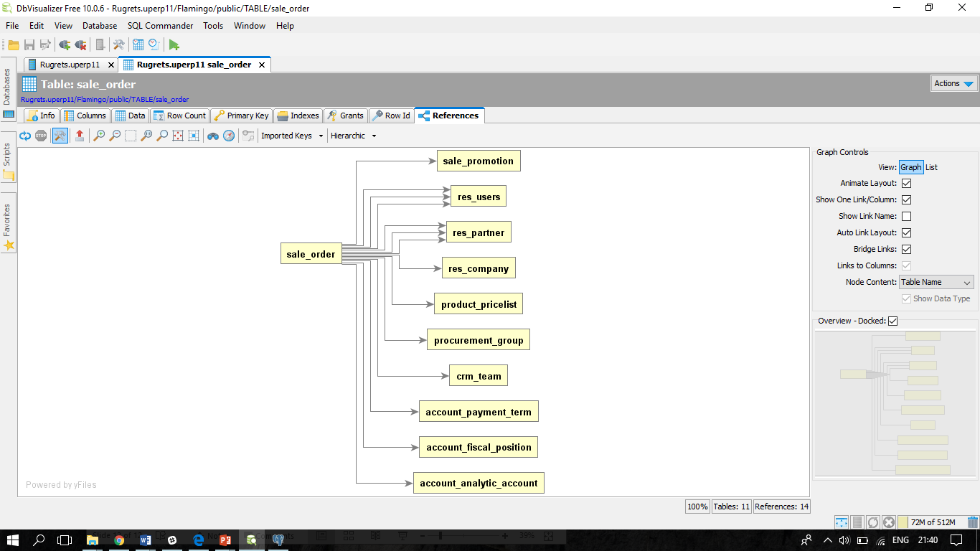Open the Hierarchic layout dropdown
Viewport: 980px width, 551px height.
click(354, 136)
